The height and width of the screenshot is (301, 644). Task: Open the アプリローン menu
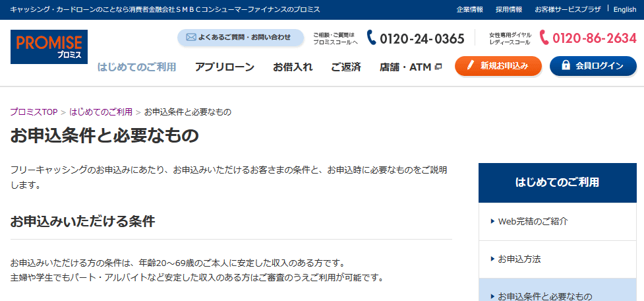(225, 67)
